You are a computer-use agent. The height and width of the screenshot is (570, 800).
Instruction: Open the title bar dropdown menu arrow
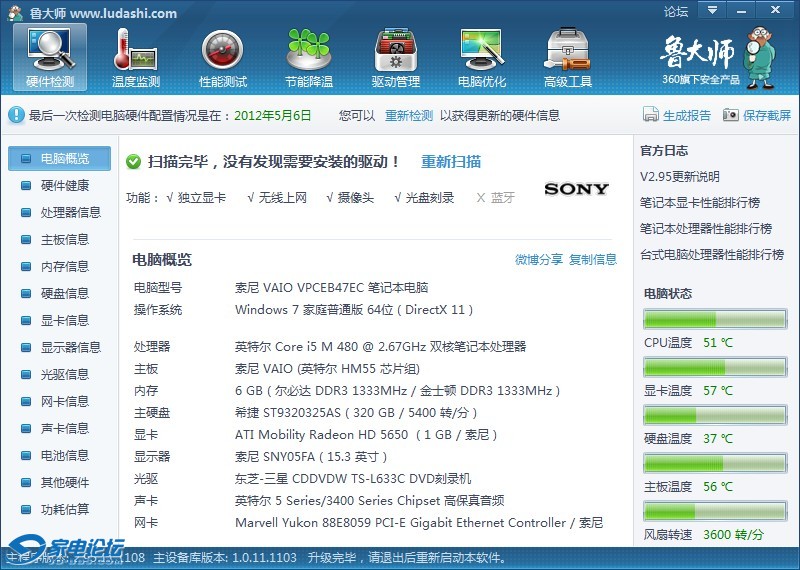coord(712,9)
